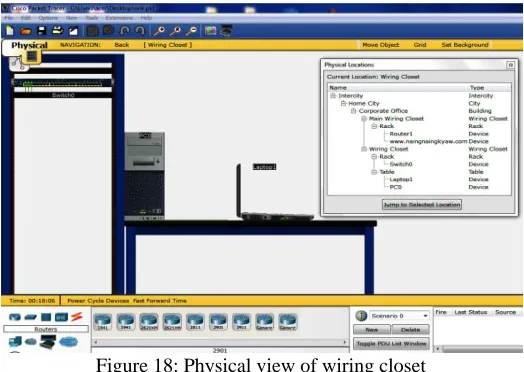Collapse Rack node under Main Wiring Closet

coord(374,126)
